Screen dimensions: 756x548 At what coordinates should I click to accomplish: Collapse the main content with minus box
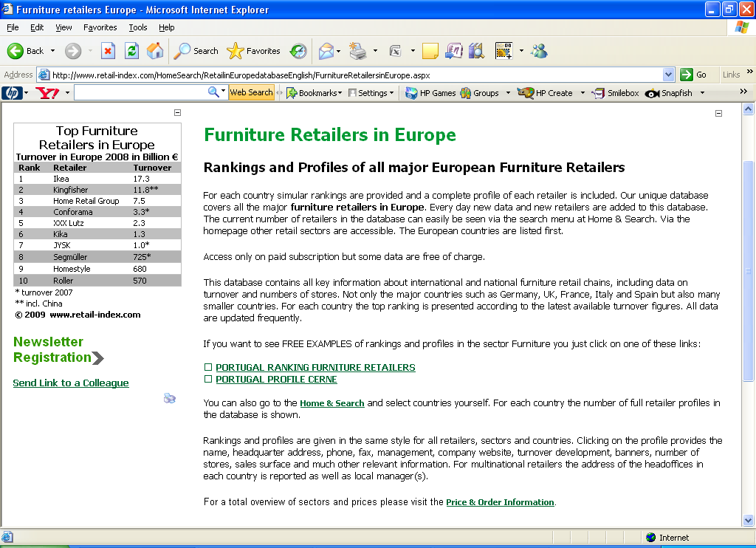tap(719, 113)
